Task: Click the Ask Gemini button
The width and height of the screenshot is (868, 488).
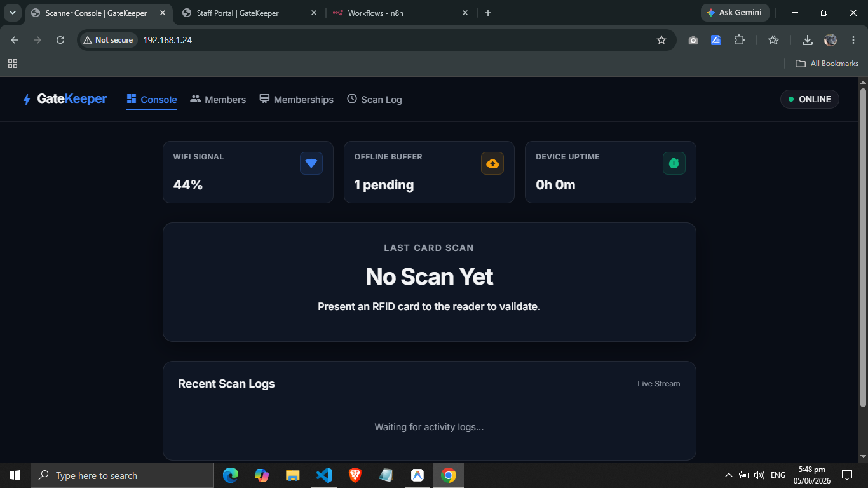Action: pyautogui.click(x=735, y=13)
